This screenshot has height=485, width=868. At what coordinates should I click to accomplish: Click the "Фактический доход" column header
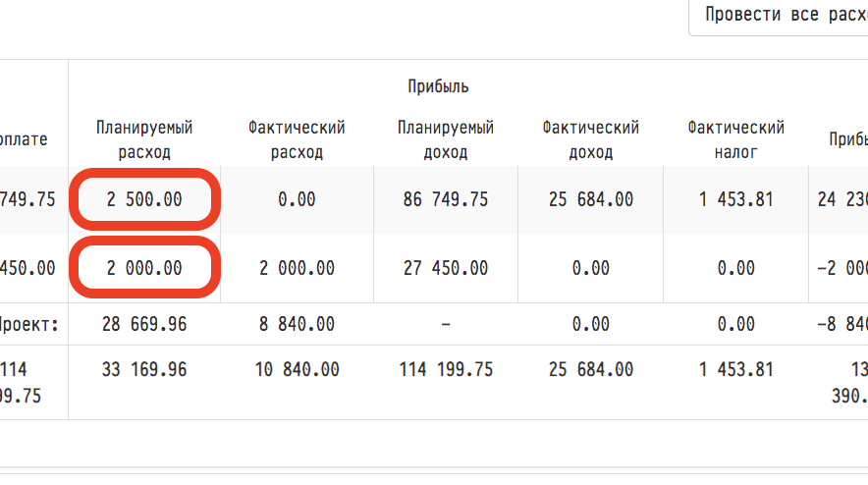[590, 139]
